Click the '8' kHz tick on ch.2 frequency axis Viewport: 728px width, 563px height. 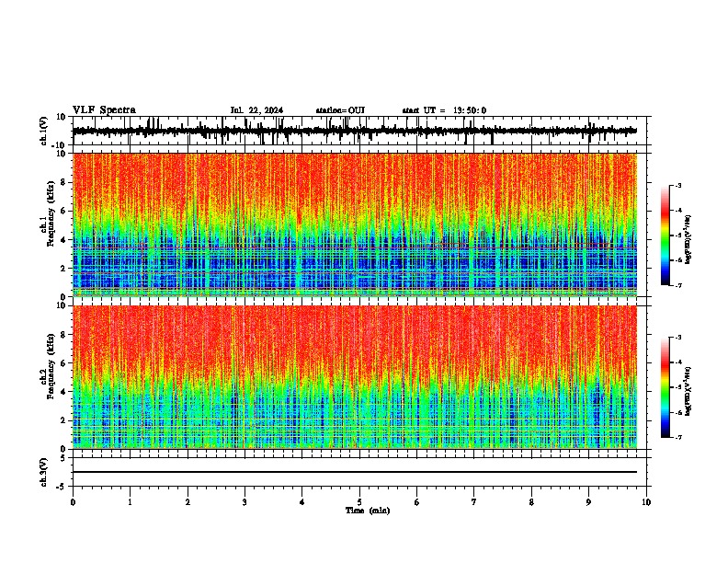pyautogui.click(x=64, y=335)
